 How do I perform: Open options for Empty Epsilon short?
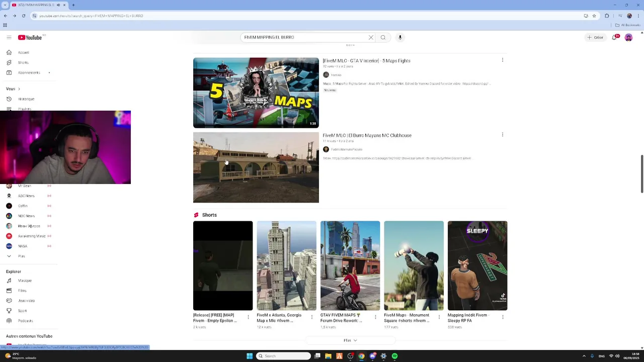click(x=248, y=317)
